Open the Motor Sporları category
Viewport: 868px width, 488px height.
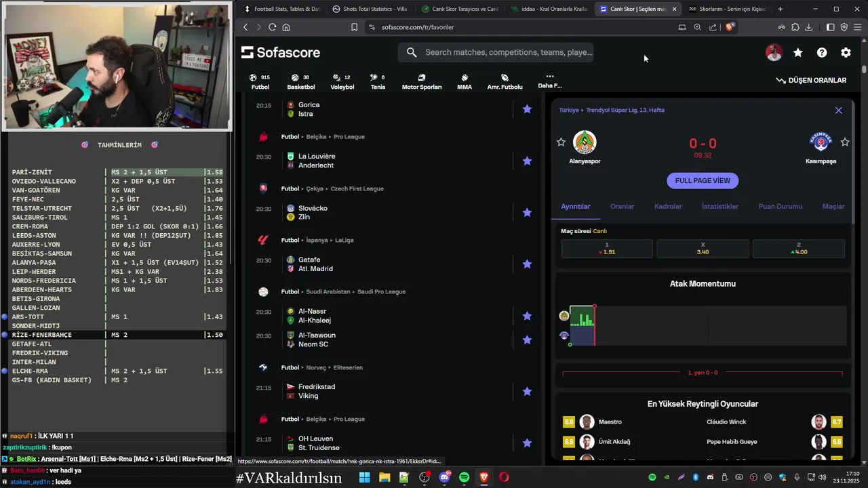(421, 82)
